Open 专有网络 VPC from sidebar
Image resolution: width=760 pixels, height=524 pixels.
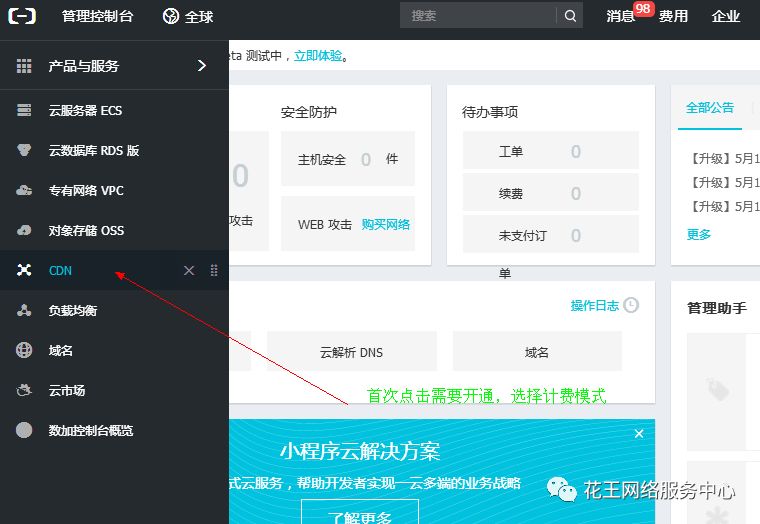(x=86, y=191)
